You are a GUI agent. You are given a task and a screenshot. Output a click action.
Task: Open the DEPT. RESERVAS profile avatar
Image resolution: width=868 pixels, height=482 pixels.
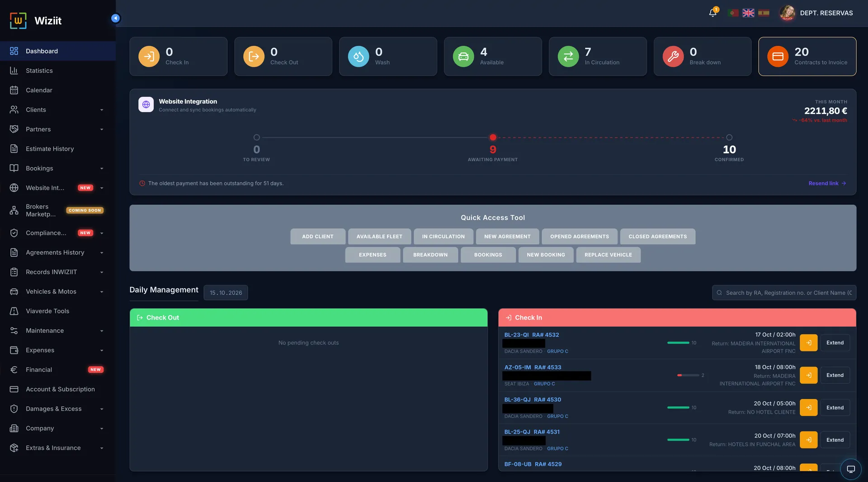[x=788, y=13]
